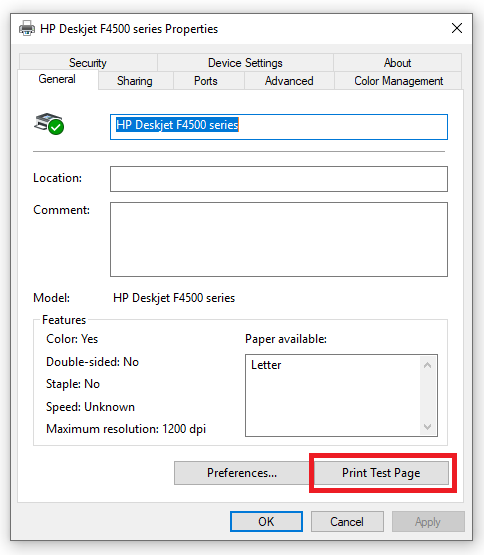Open printer Preferences button
The width and height of the screenshot is (484, 555).
click(x=242, y=473)
